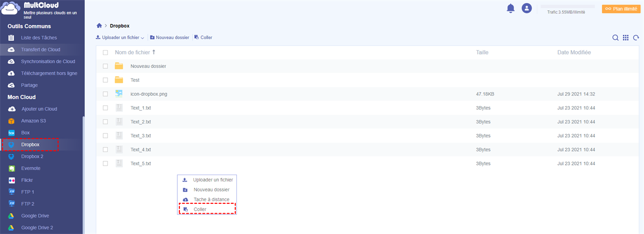Open the notifications bell
Screen dimensions: 644x234
point(511,8)
